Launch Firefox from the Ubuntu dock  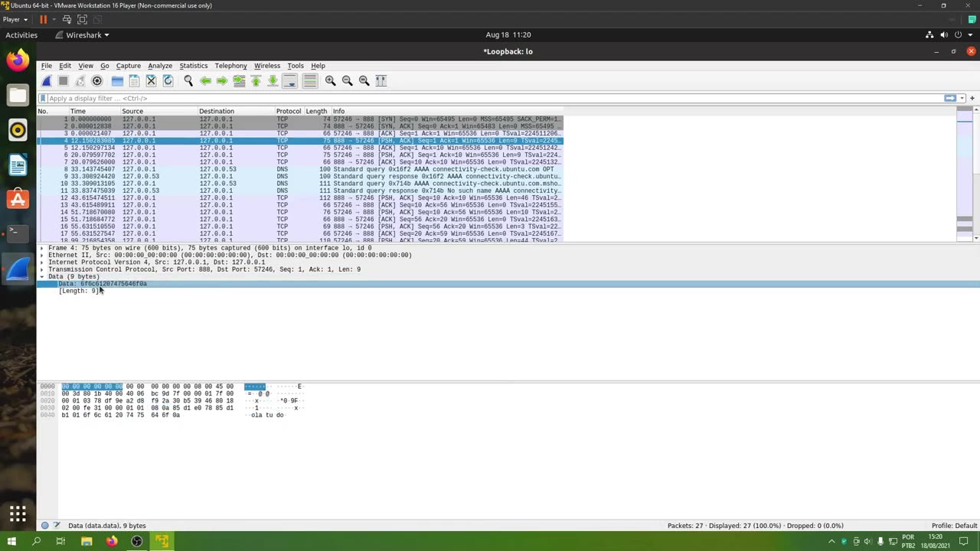pos(18,60)
